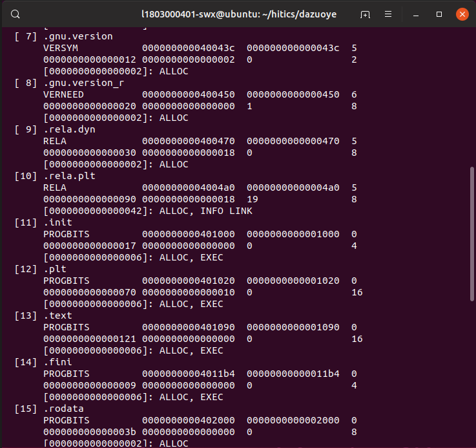Screen dimensions: 476x448
Task: Select the section name .rela.dyn
Action: point(70,129)
